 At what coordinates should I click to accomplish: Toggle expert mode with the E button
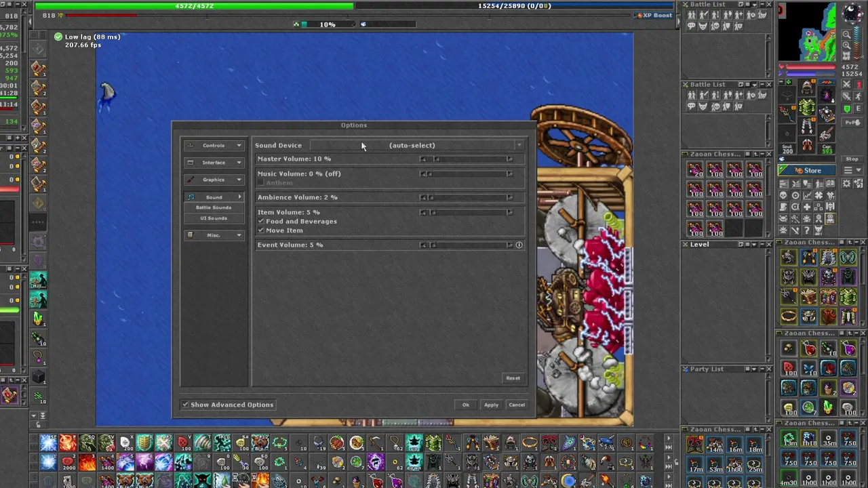tap(858, 108)
